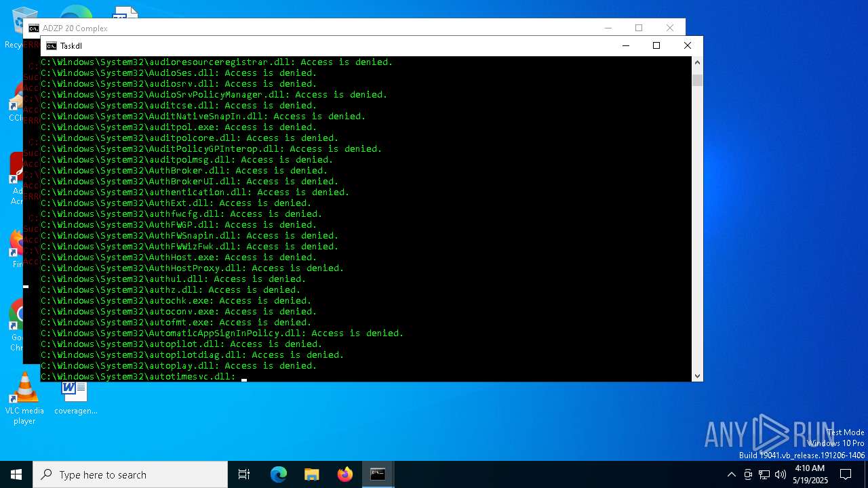
Task: Click the AuditPolicyGPInterop.dll line
Action: tap(212, 148)
